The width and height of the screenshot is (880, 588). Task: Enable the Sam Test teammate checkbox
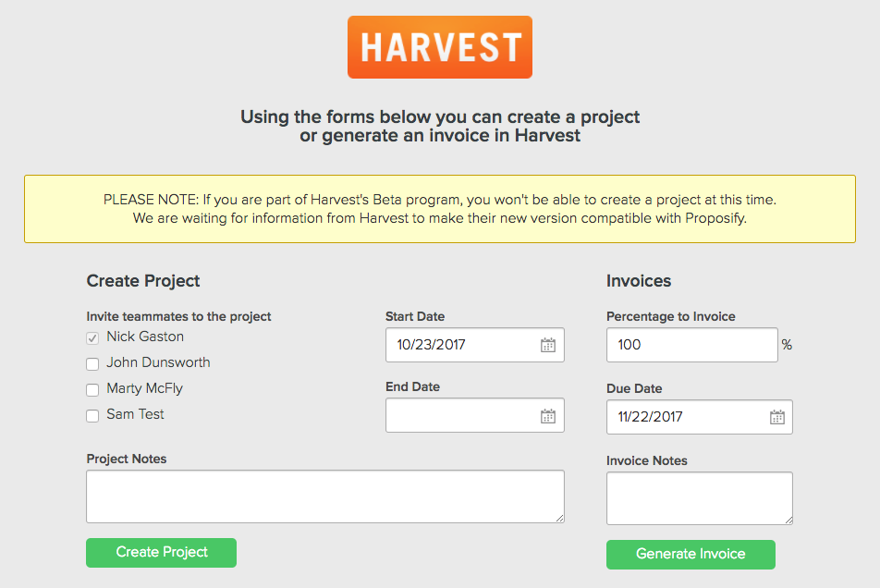click(x=92, y=416)
